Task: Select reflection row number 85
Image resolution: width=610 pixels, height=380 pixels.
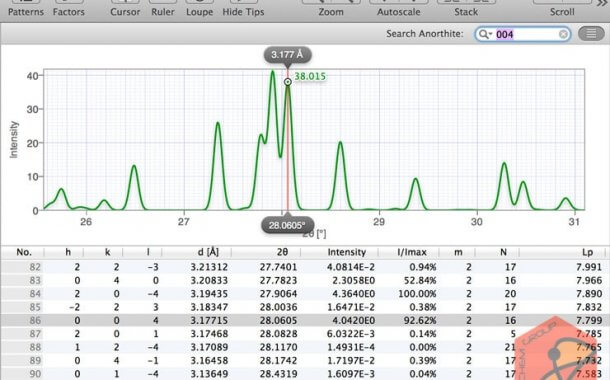Action: tap(305, 307)
